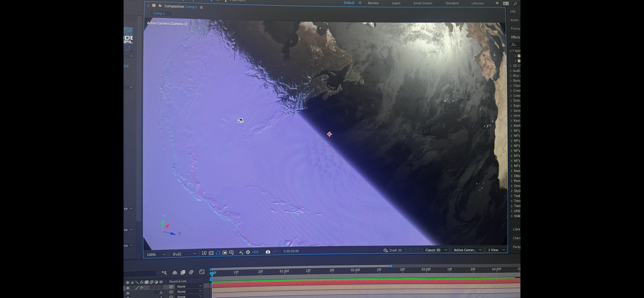
Task: Click the Fast Previews icon
Action: pos(204,253)
